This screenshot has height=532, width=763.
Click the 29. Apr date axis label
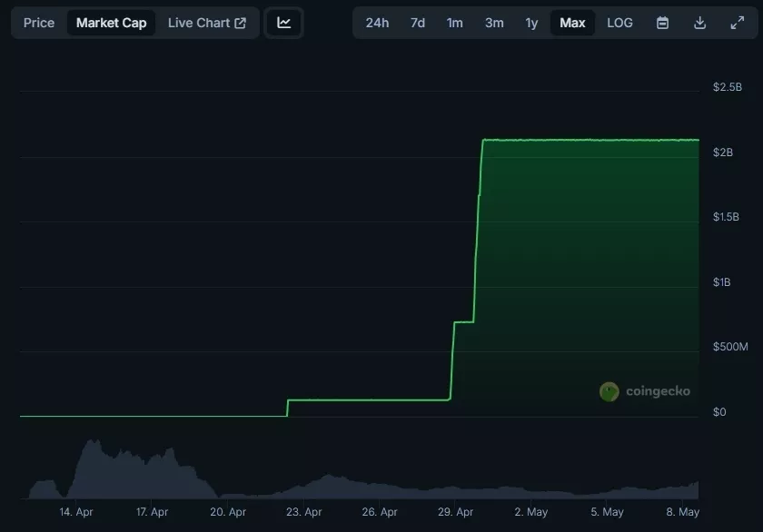coord(455,512)
